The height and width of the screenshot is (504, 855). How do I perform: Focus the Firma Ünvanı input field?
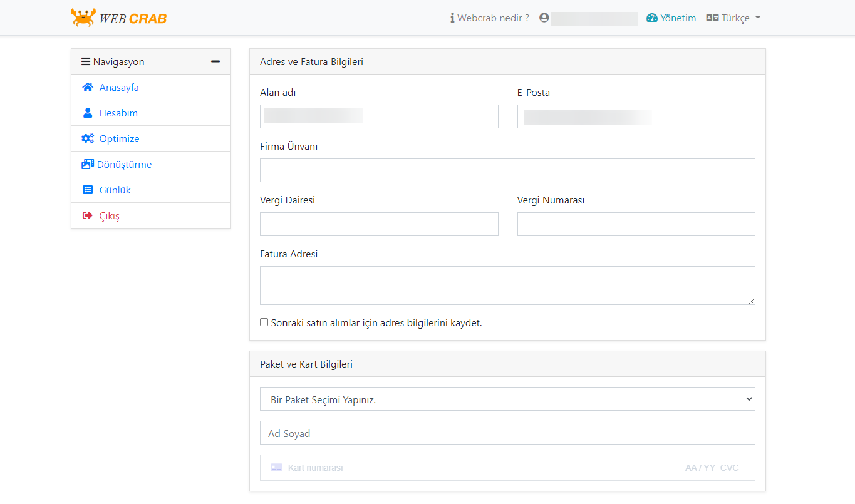pyautogui.click(x=507, y=170)
